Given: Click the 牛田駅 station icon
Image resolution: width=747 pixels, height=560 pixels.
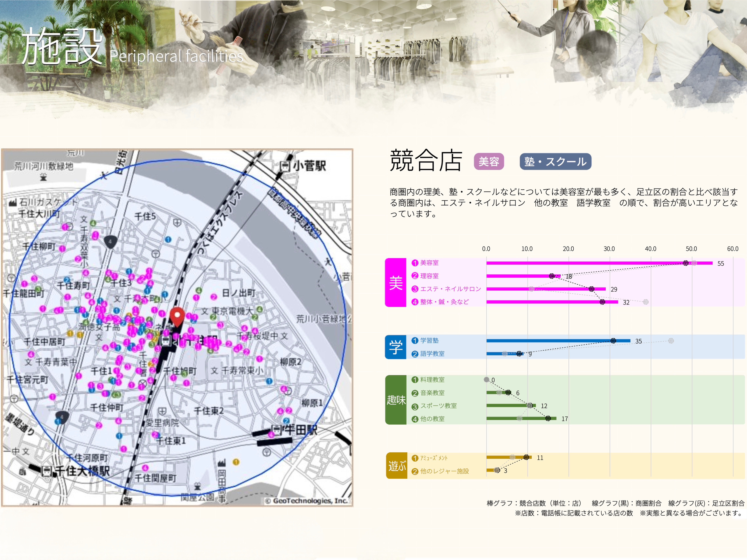Looking at the screenshot, I should [x=277, y=430].
